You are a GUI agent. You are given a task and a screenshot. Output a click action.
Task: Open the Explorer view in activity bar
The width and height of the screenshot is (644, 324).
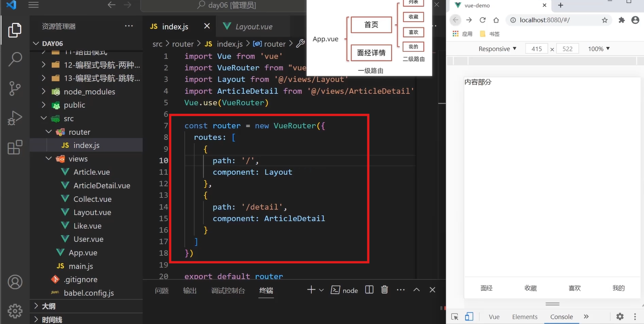(x=14, y=30)
